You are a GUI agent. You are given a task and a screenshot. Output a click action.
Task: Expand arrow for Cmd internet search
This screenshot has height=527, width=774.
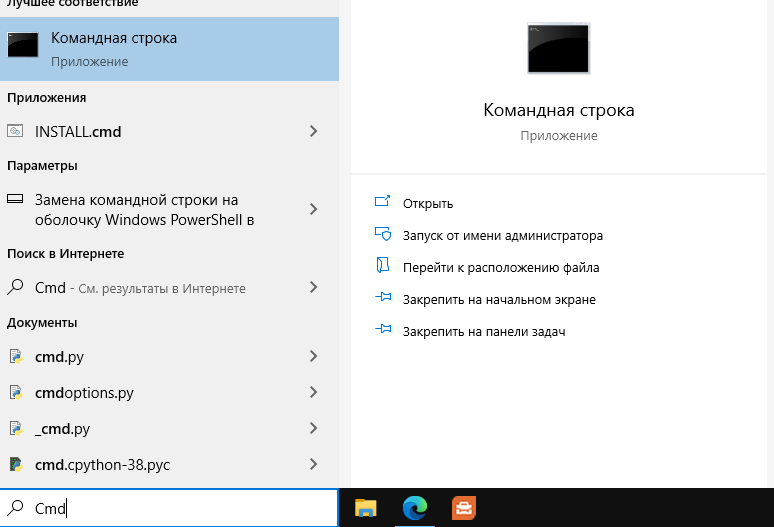(313, 287)
